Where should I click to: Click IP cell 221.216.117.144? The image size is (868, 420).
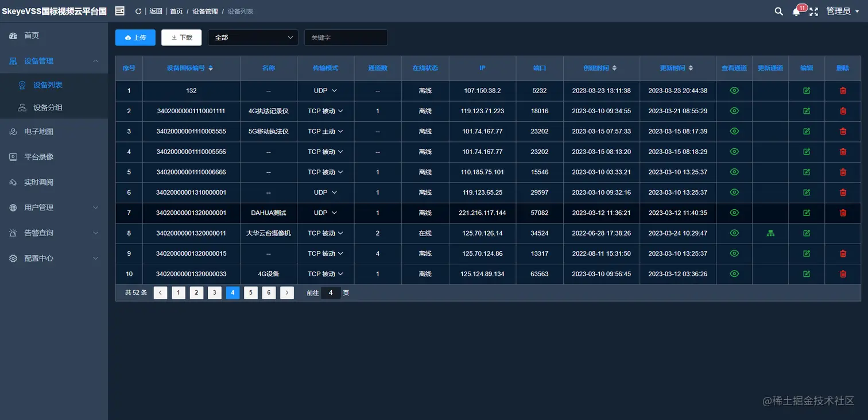point(482,213)
